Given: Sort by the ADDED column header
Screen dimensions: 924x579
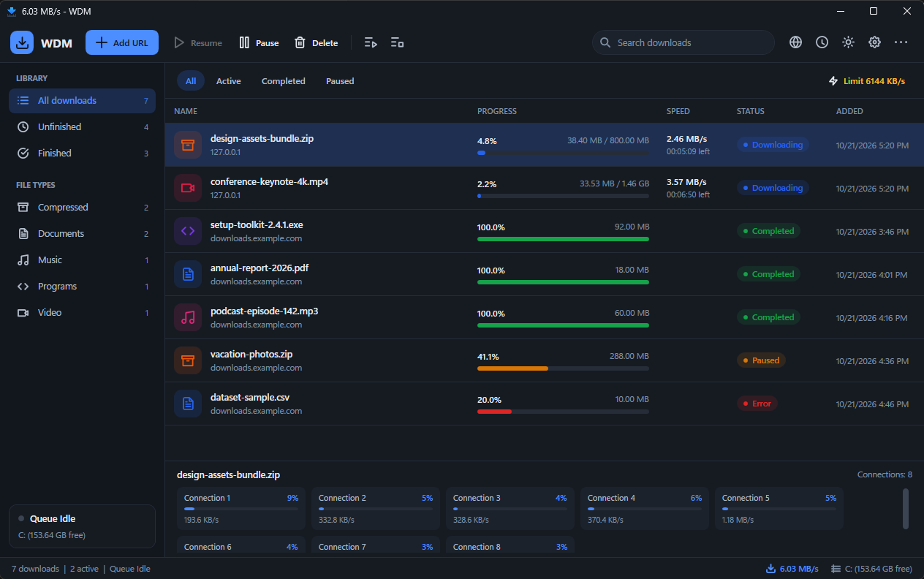Looking at the screenshot, I should [x=849, y=112].
